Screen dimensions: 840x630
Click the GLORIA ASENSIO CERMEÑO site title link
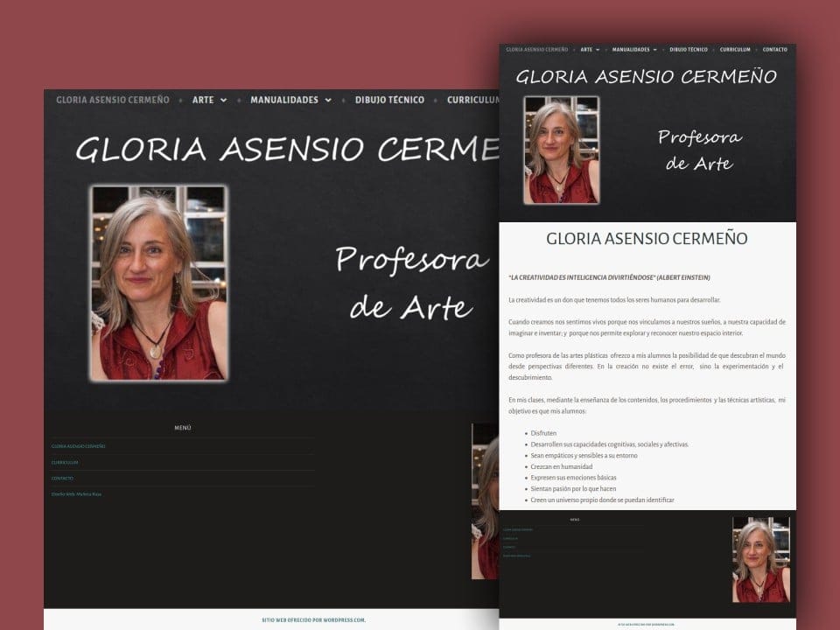click(111, 100)
